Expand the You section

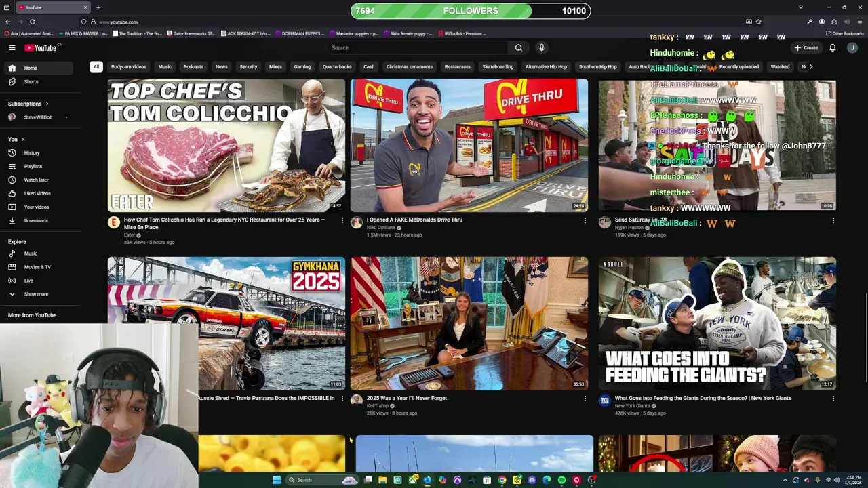coord(16,140)
